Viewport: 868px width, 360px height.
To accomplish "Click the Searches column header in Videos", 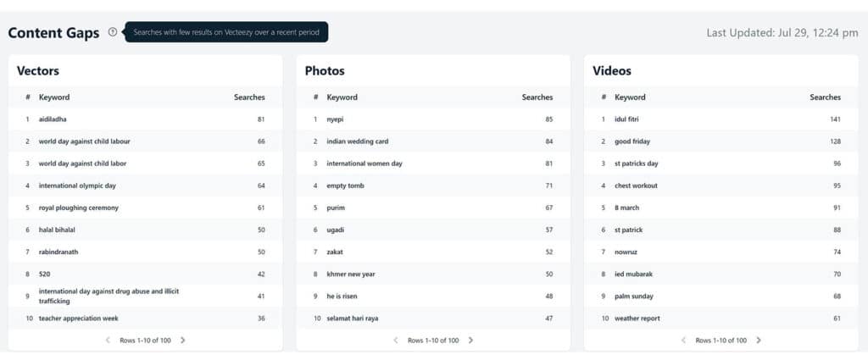I will (x=825, y=97).
